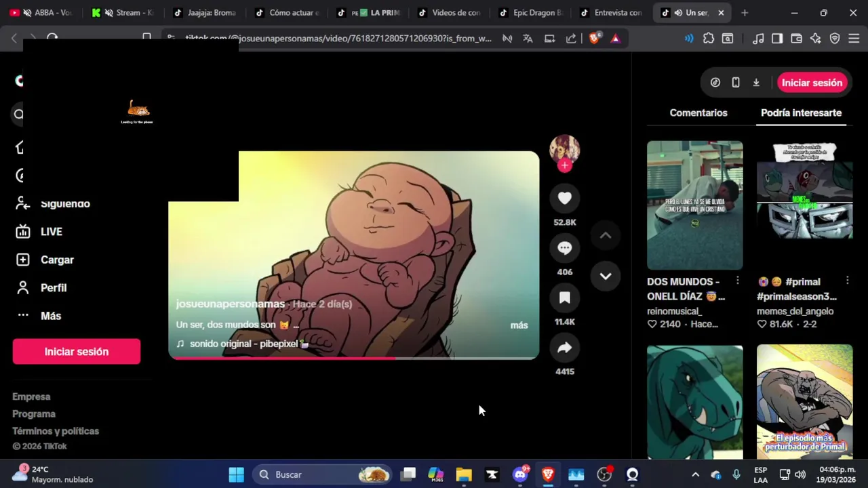Expand the description with 'más'
Image resolution: width=868 pixels, height=488 pixels.
[519, 325]
